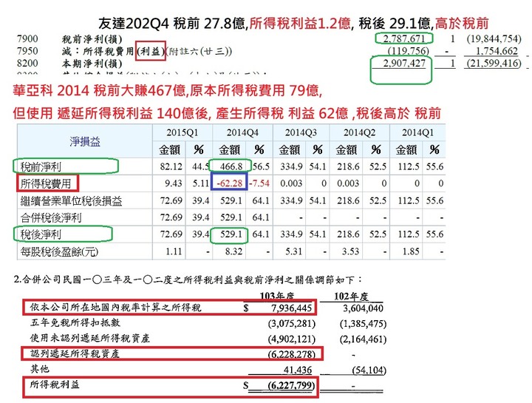The width and height of the screenshot is (532, 403).
Task: Click the 繼續營業單位稅後損益 row label
Action: coord(71,201)
